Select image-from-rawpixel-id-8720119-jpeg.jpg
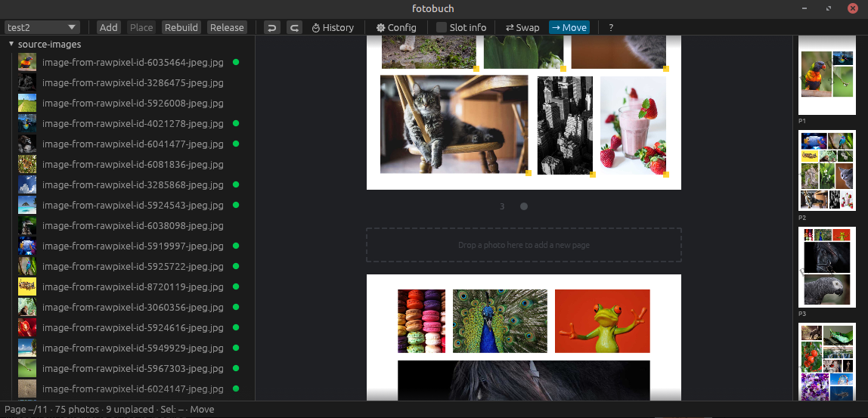The width and height of the screenshot is (868, 418). pos(133,286)
